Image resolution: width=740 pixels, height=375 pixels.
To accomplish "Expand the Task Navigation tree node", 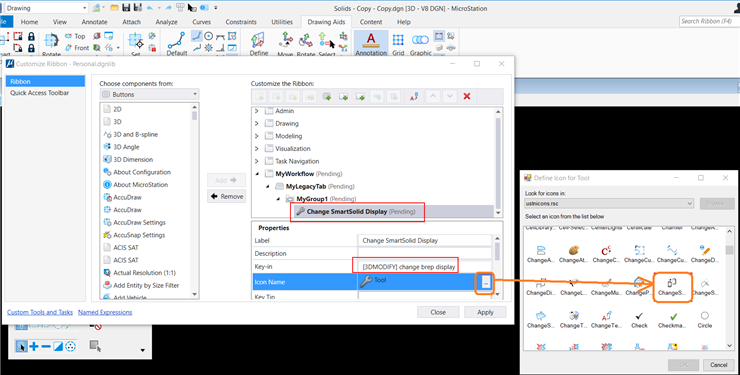I will [257, 161].
